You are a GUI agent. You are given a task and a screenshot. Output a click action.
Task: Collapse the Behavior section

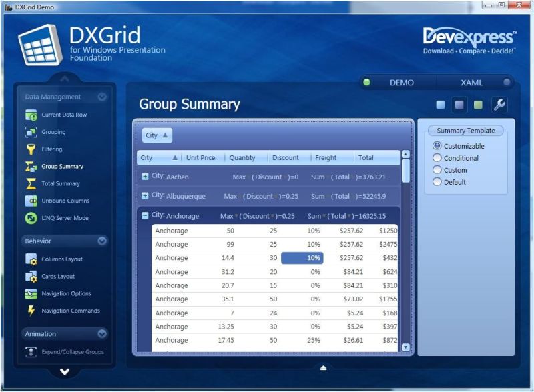pos(102,241)
